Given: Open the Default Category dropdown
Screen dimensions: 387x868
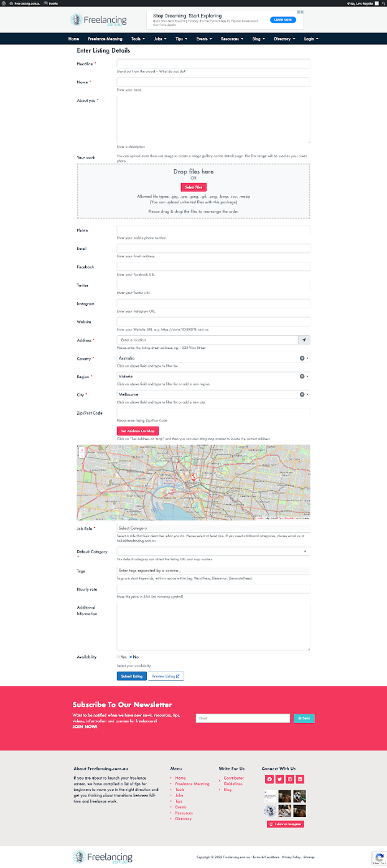Looking at the screenshot, I should 213,552.
